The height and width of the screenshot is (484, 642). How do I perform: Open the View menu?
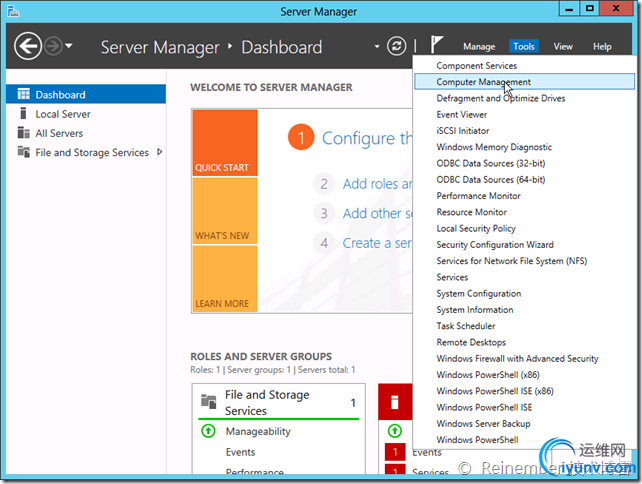point(563,47)
